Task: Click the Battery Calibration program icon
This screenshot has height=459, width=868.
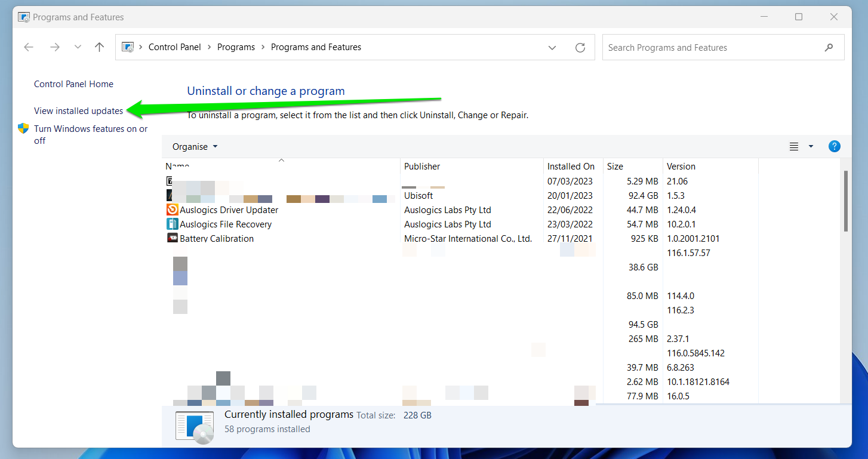Action: [172, 238]
